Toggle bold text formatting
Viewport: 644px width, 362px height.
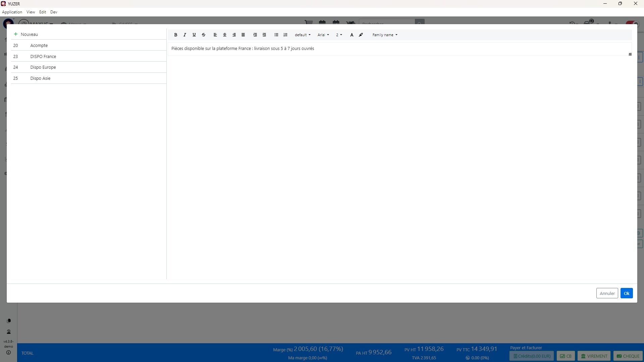(x=175, y=35)
